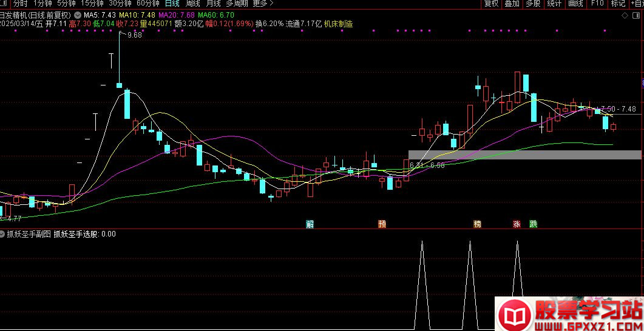
Task: Open the 统计 statistics button
Action: click(554, 4)
